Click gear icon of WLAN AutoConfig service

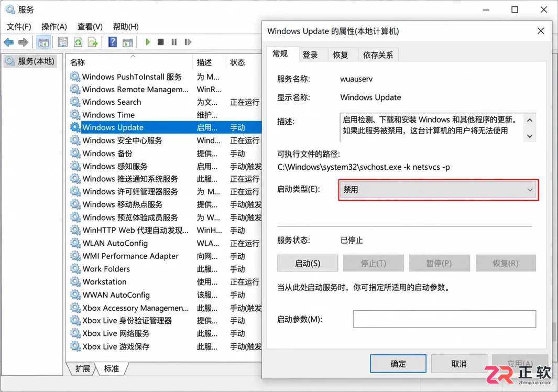tap(75, 243)
